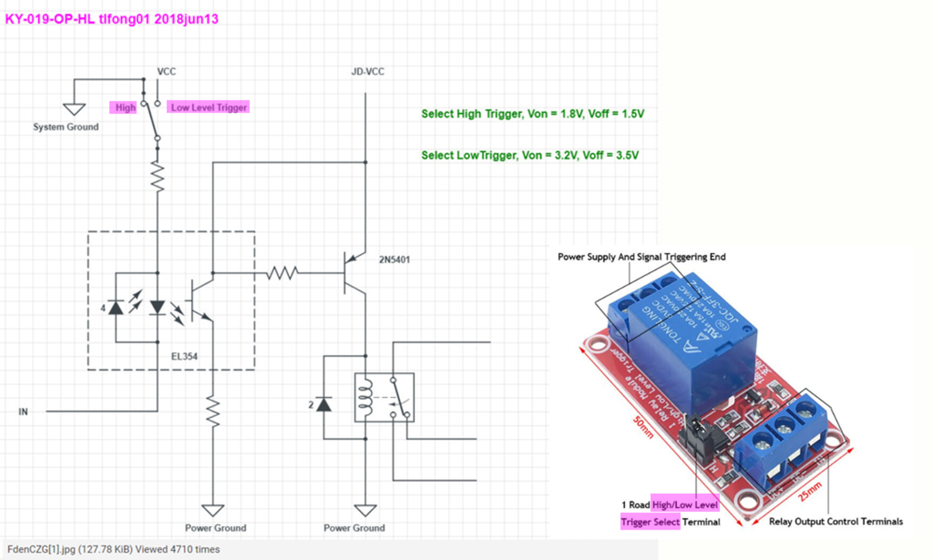Click the 2N5401 transistor symbol
Viewport: 933px width, 560px height.
[355, 273]
